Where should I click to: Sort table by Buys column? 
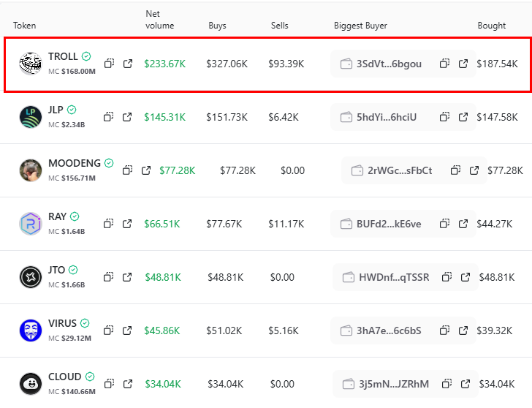coord(218,26)
